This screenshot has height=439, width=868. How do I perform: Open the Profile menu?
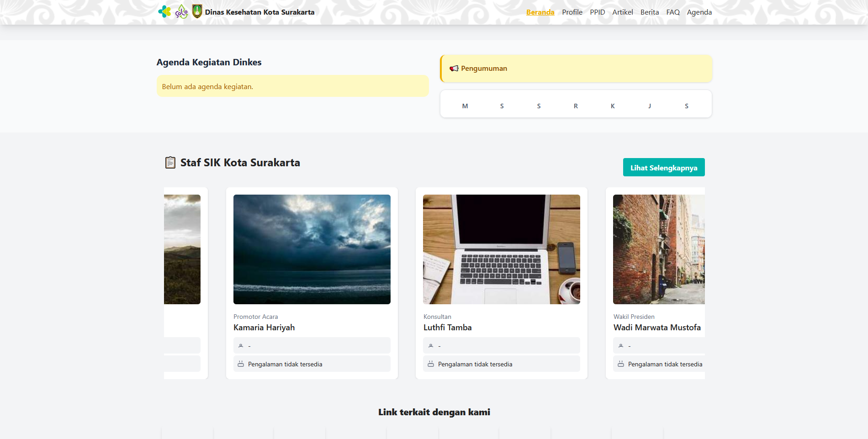pyautogui.click(x=572, y=12)
